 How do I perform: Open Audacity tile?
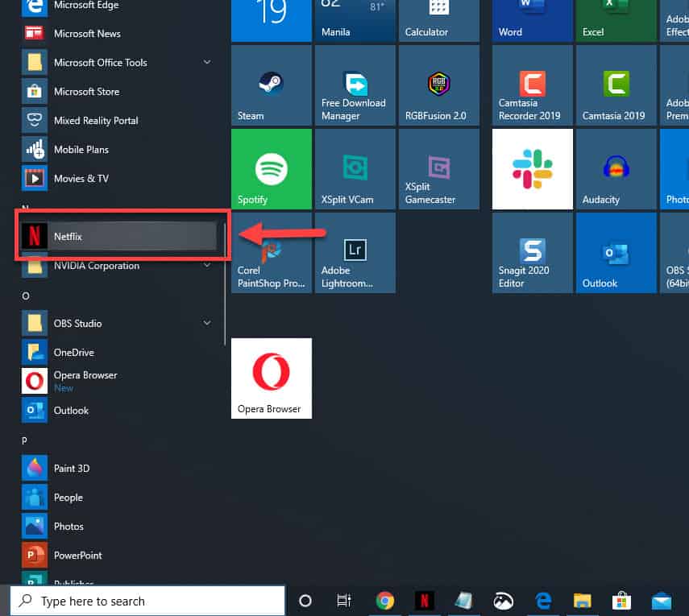pos(616,169)
